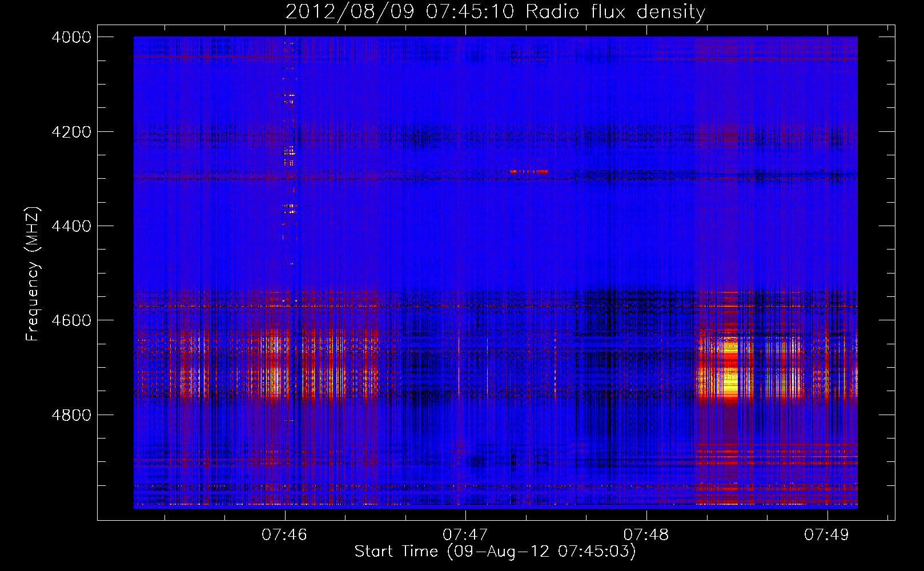
Task: Click the 4800 frequency tick label
Action: tap(71, 415)
